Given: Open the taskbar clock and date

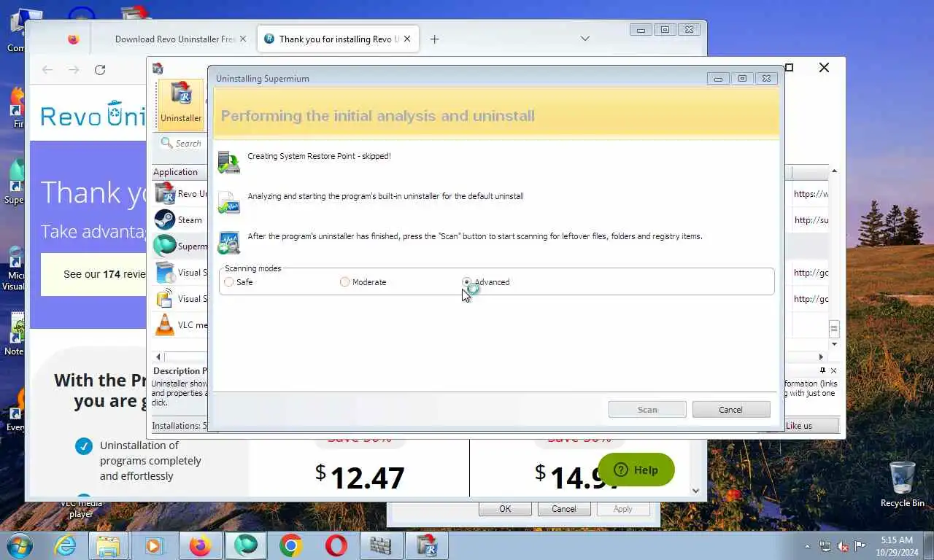Looking at the screenshot, I should [x=897, y=545].
